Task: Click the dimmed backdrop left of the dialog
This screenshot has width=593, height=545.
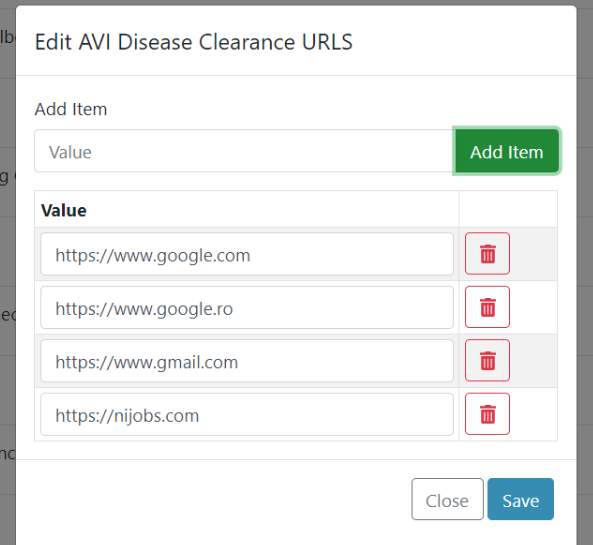Action: (x=8, y=272)
